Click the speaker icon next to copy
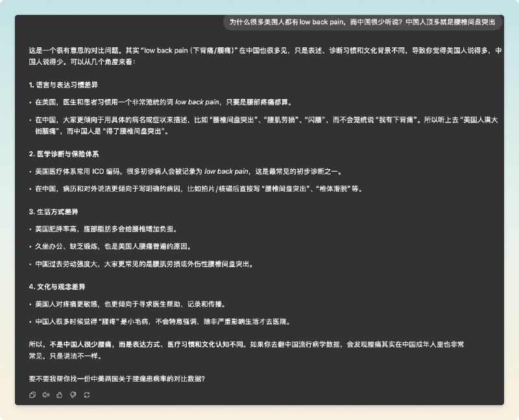The height and width of the screenshot is (420, 519). [x=46, y=394]
